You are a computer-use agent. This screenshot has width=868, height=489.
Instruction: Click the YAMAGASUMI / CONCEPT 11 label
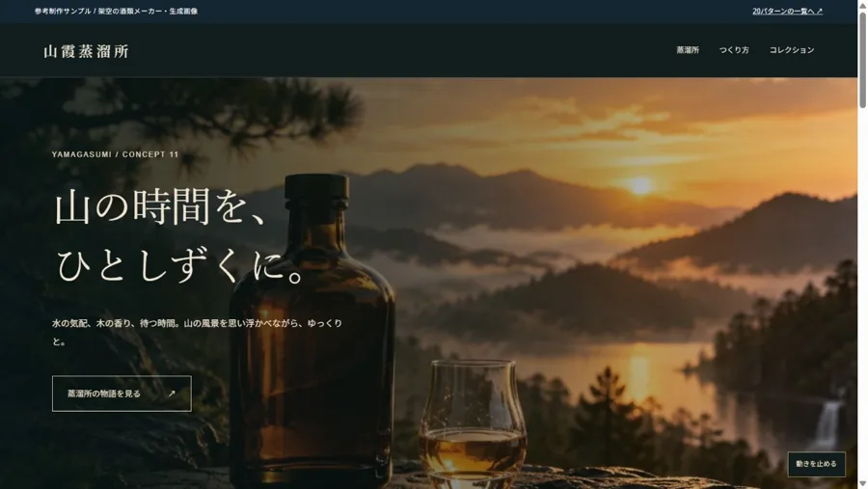115,154
